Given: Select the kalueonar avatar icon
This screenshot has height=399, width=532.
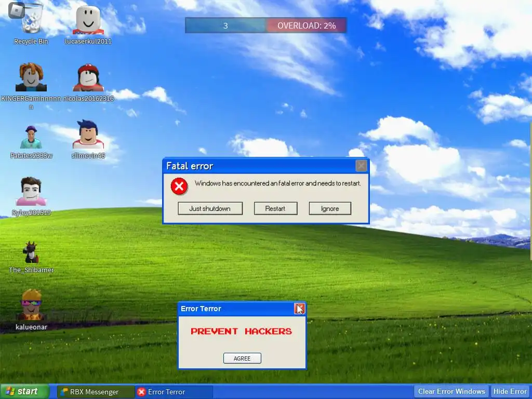Looking at the screenshot, I should tap(31, 304).
